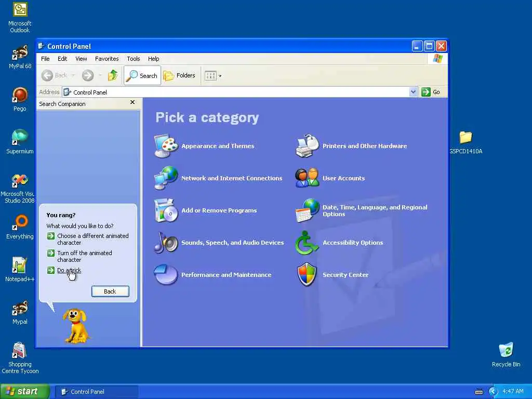The width and height of the screenshot is (532, 399).
Task: Close the Search Companion pane
Action: [132, 102]
